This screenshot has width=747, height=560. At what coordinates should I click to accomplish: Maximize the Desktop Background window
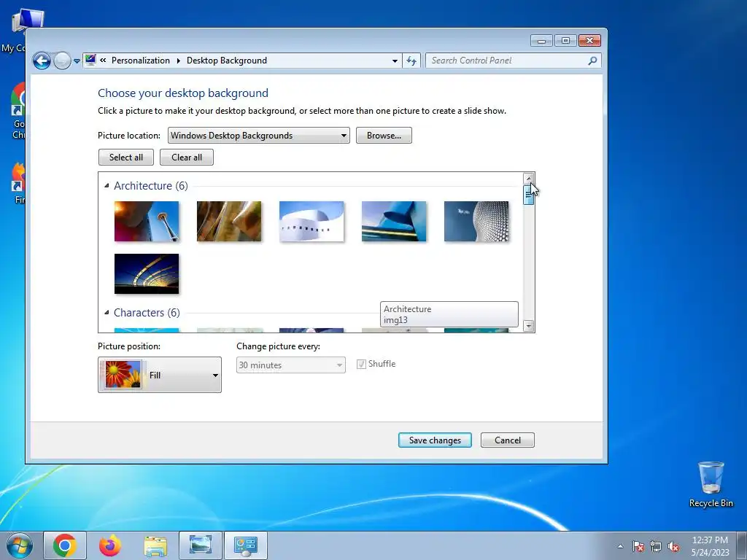(565, 41)
